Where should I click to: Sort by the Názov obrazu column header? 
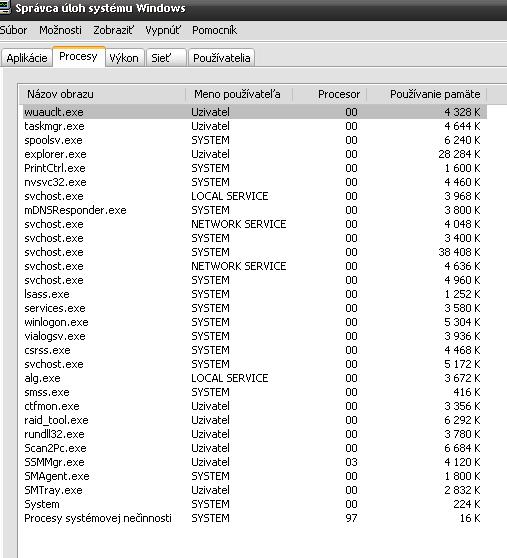coord(102,94)
